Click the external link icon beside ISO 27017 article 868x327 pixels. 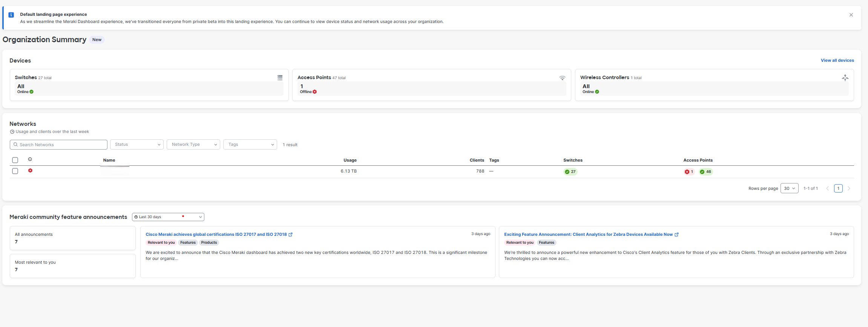tap(290, 234)
